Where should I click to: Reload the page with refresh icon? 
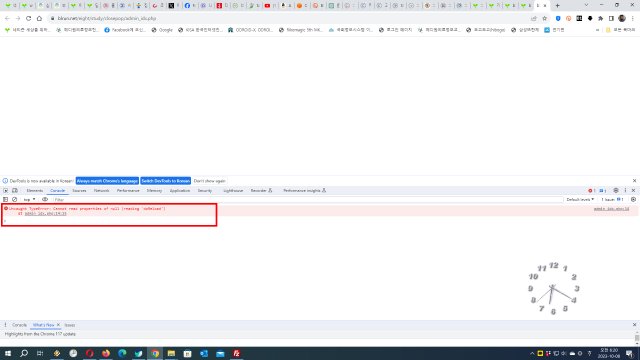point(29,18)
